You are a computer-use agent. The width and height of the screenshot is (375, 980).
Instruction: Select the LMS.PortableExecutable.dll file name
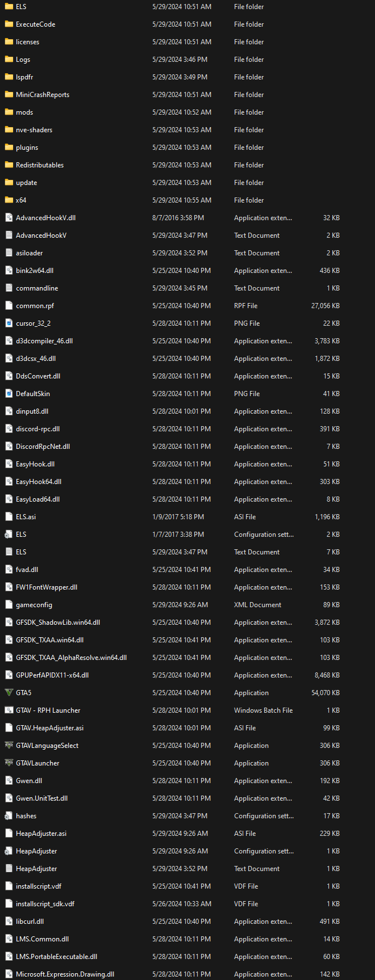point(56,957)
